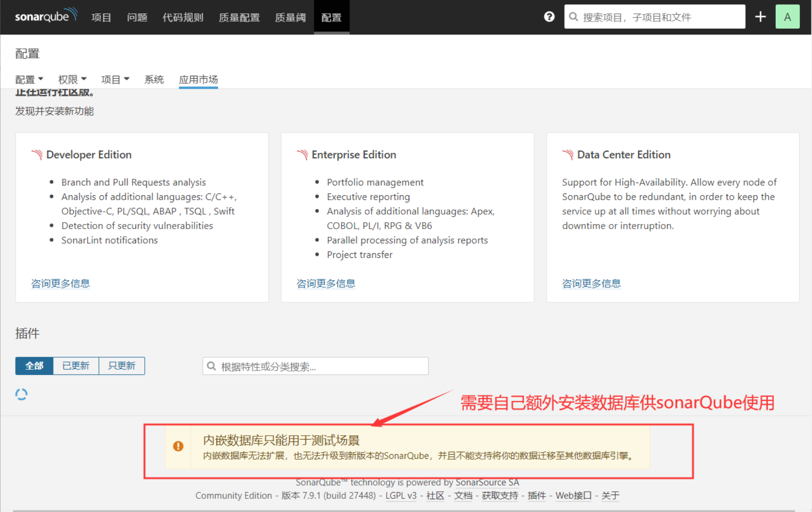Image resolution: width=812 pixels, height=512 pixels.
Task: Click the Developer Edition logo icon
Action: click(37, 155)
